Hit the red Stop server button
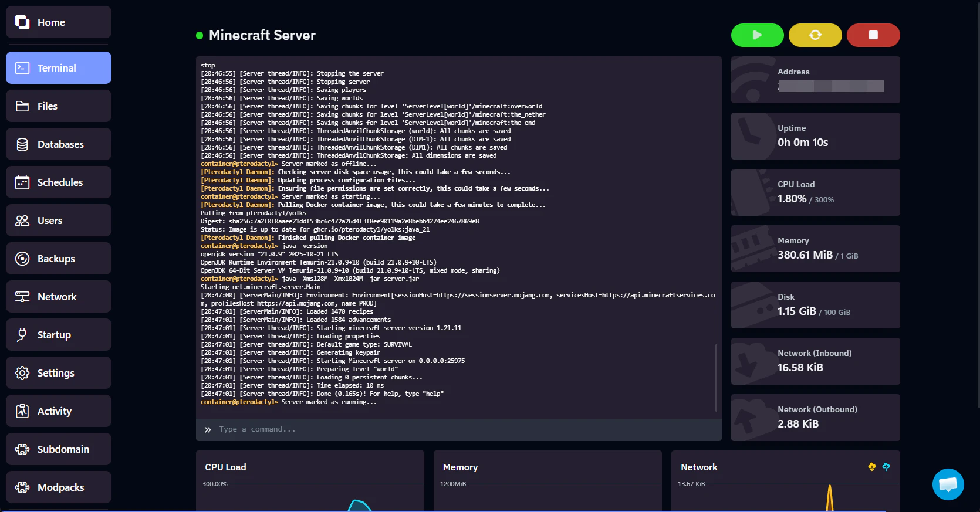Image resolution: width=980 pixels, height=512 pixels. [x=873, y=35]
